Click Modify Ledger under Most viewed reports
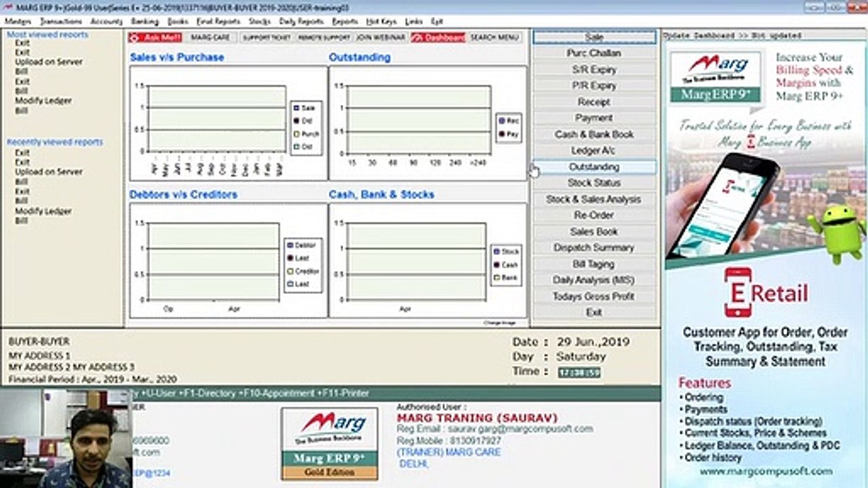 tap(43, 100)
